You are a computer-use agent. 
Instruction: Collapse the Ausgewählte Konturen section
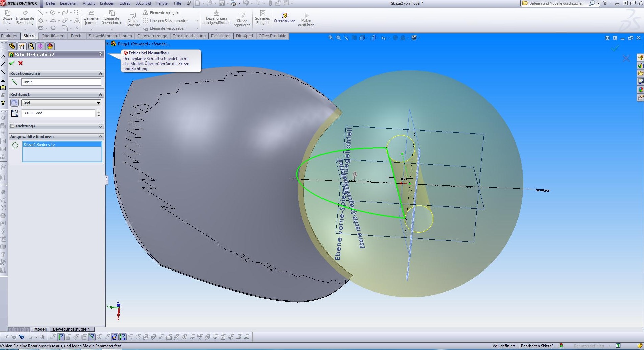100,137
